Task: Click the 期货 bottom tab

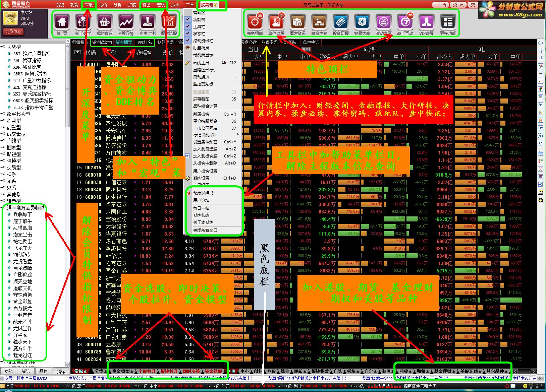Action: [404, 371]
